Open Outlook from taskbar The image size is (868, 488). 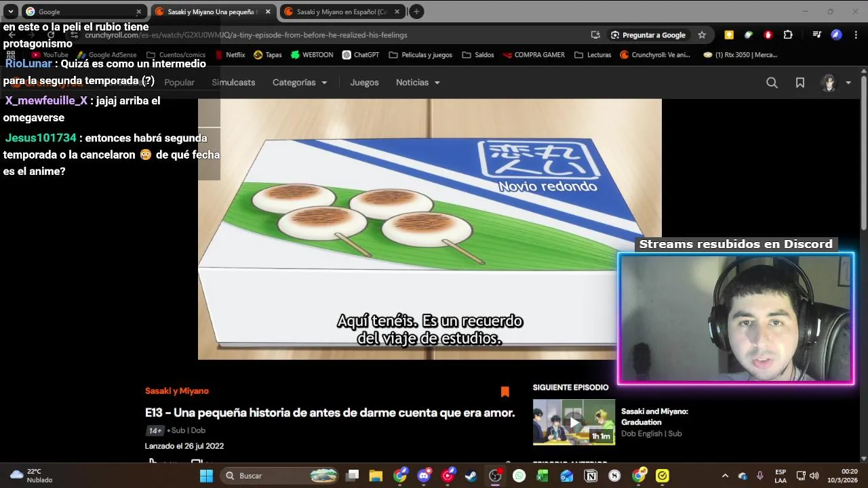[566, 476]
